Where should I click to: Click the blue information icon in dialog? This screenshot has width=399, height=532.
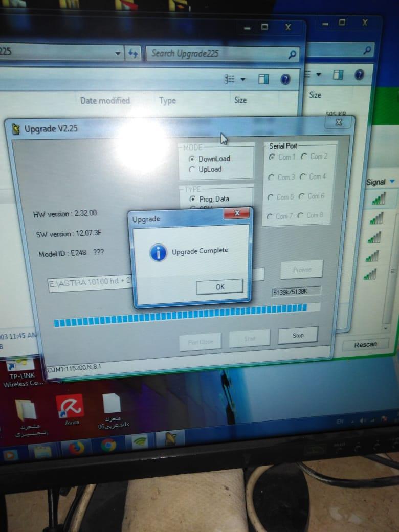pyautogui.click(x=158, y=252)
